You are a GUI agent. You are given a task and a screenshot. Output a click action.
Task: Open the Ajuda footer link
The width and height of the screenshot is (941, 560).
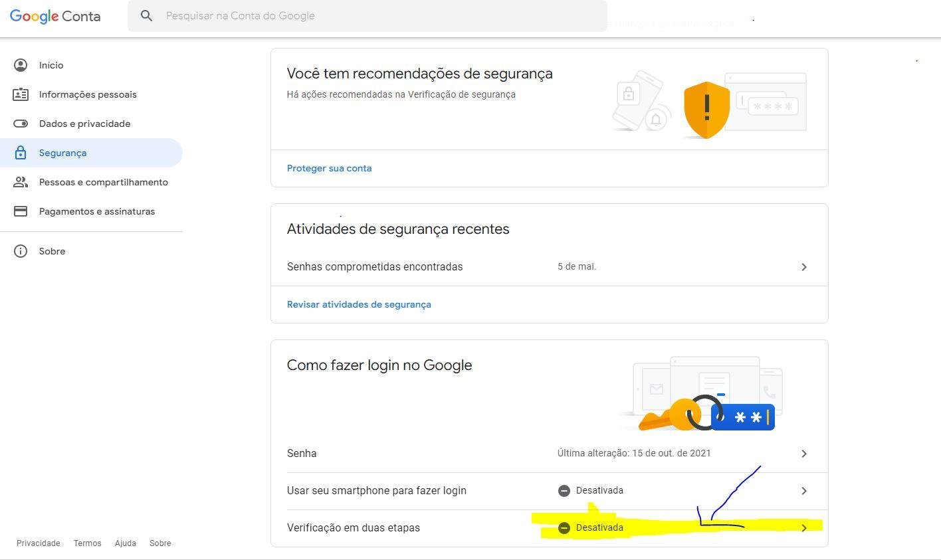coord(126,543)
